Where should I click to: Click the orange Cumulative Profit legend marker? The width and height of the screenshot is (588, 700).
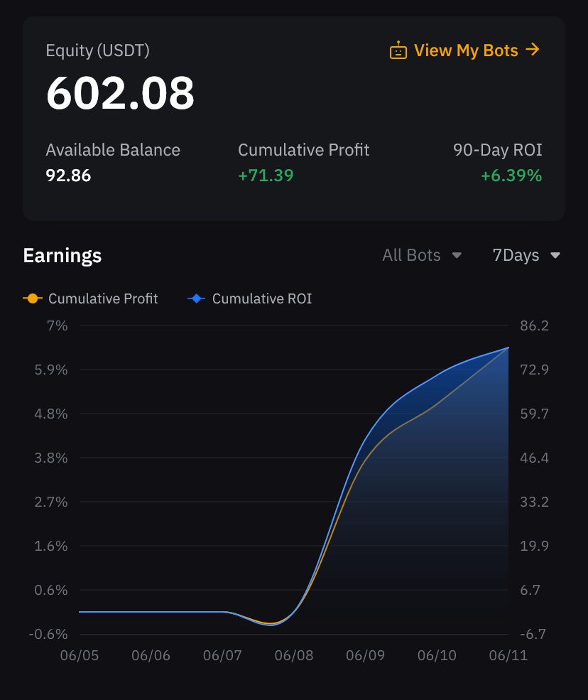tap(32, 298)
